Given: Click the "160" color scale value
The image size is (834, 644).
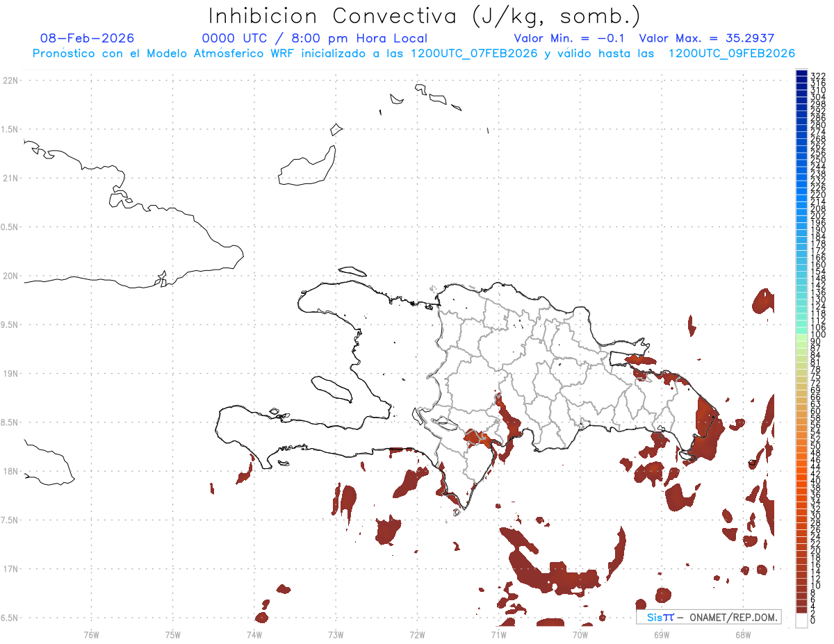Looking at the screenshot, I should click(x=818, y=265).
